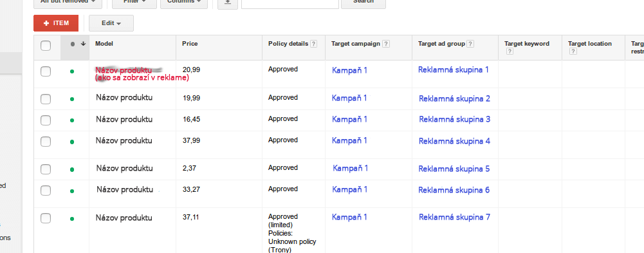This screenshot has width=644, height=253.
Task: Open the Edit dropdown menu
Action: pos(111,23)
